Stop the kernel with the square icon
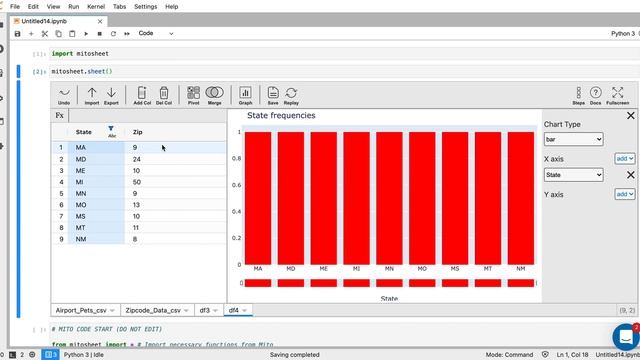Viewport: 640px width, 360px height. pos(100,33)
